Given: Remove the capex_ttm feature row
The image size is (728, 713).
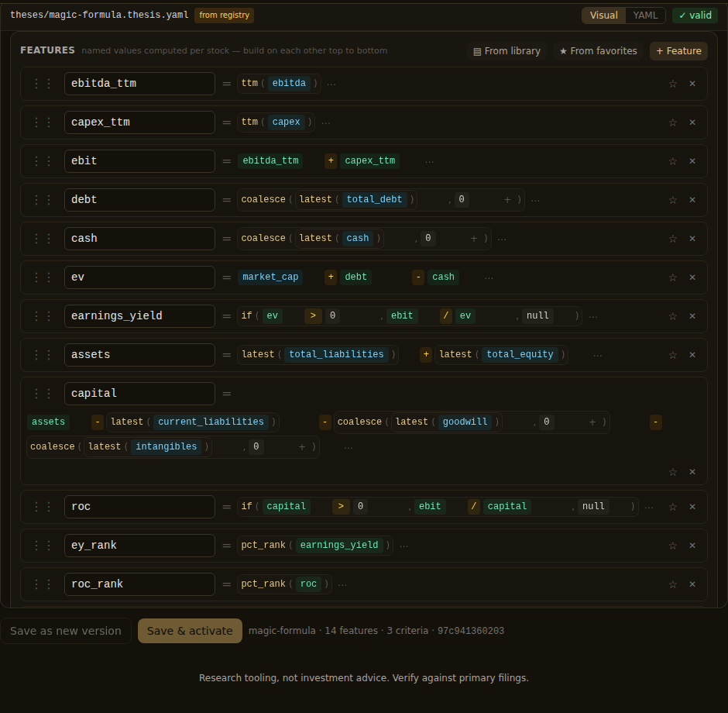Looking at the screenshot, I should (692, 122).
